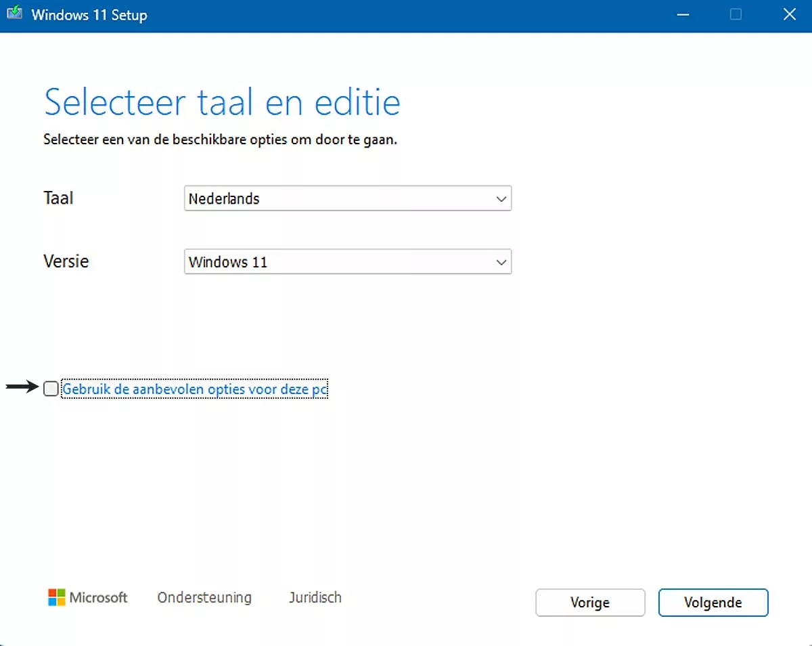
Task: Open the Ondersteuning link
Action: (x=204, y=598)
